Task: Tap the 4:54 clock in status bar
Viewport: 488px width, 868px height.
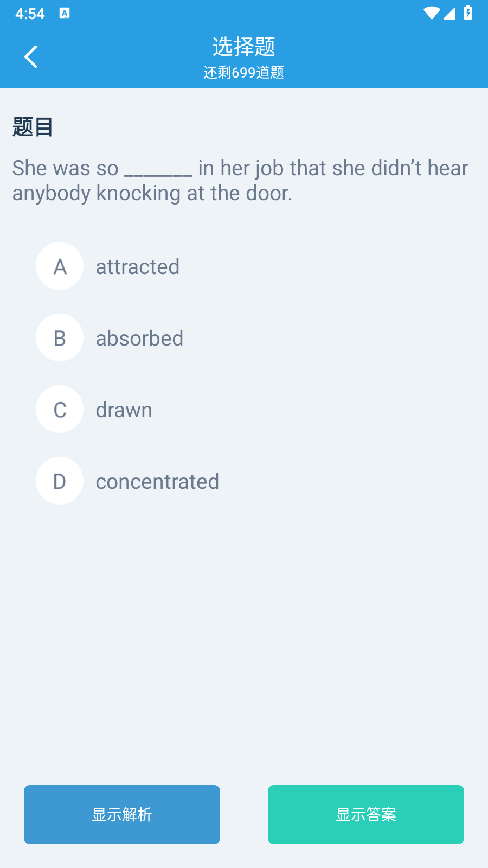Action: 30,14
